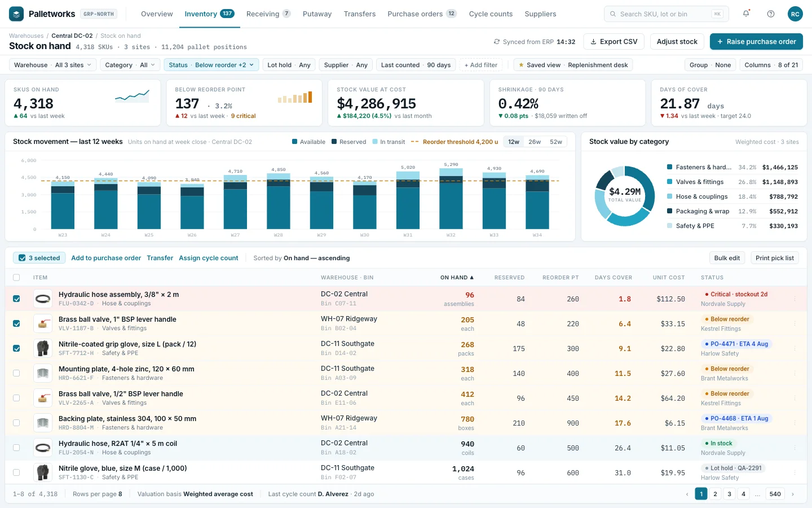Click Hydraulic hose R2AT coil thumbnail
The height and width of the screenshot is (508, 812).
[x=43, y=448]
